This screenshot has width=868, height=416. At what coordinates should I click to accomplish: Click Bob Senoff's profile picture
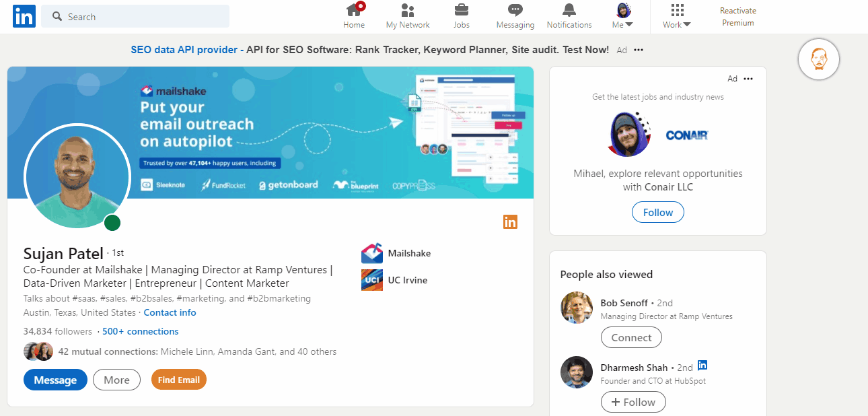coord(577,308)
